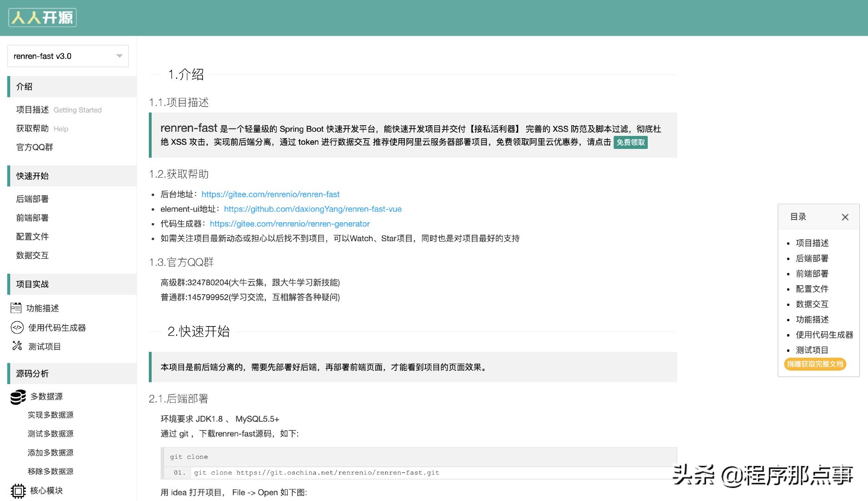
Task: Click the orange 捐赠获取完整文档 button
Action: (815, 364)
